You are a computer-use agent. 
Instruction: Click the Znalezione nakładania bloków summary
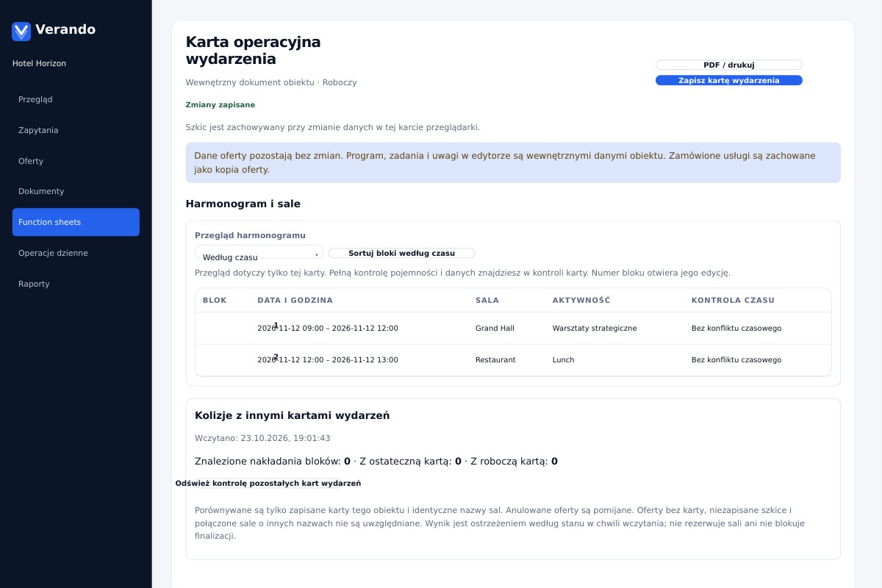(376, 462)
